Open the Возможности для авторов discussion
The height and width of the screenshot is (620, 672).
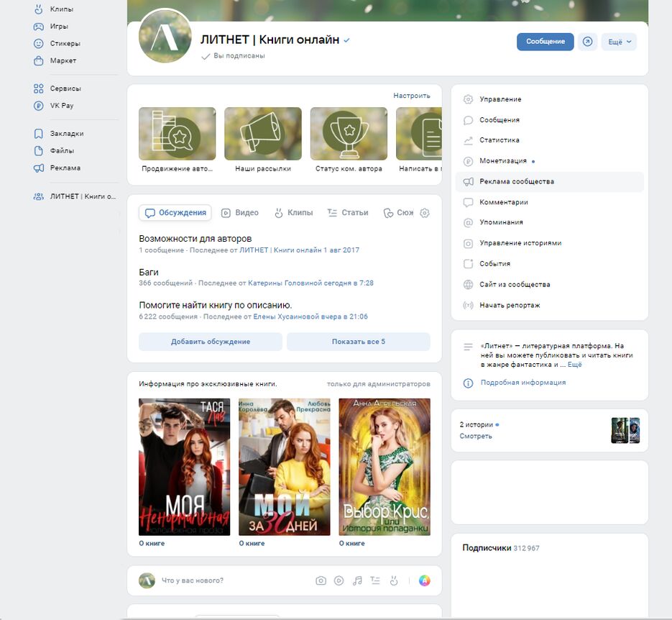(195, 238)
